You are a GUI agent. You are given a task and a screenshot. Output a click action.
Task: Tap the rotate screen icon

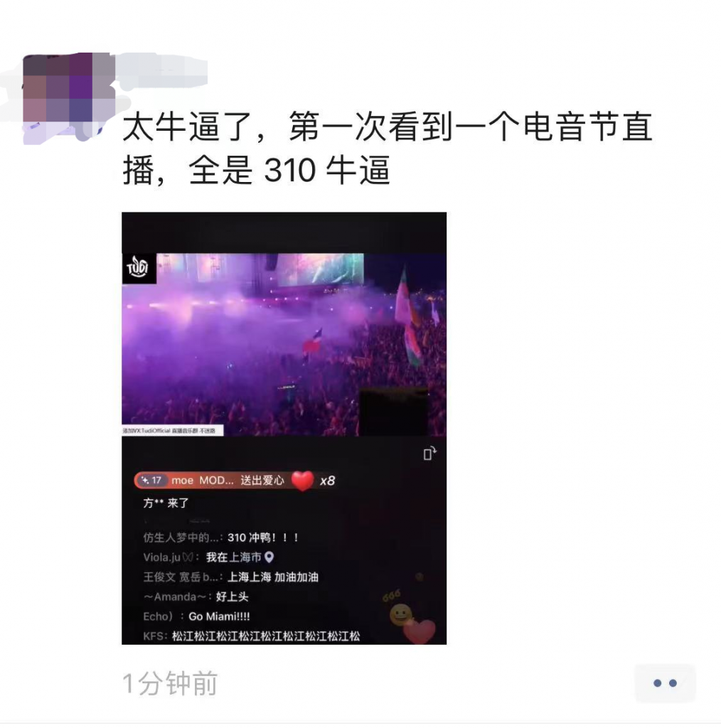pyautogui.click(x=429, y=453)
